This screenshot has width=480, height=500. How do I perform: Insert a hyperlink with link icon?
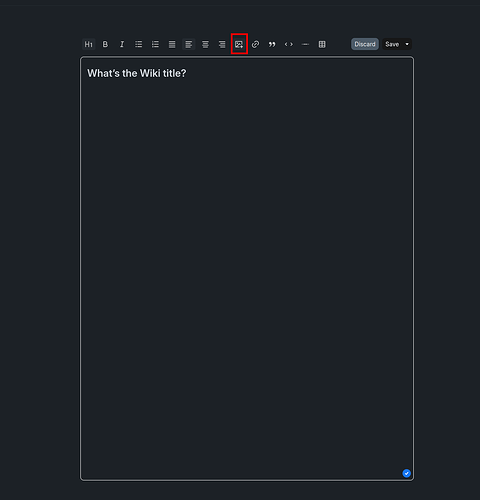pyautogui.click(x=255, y=44)
